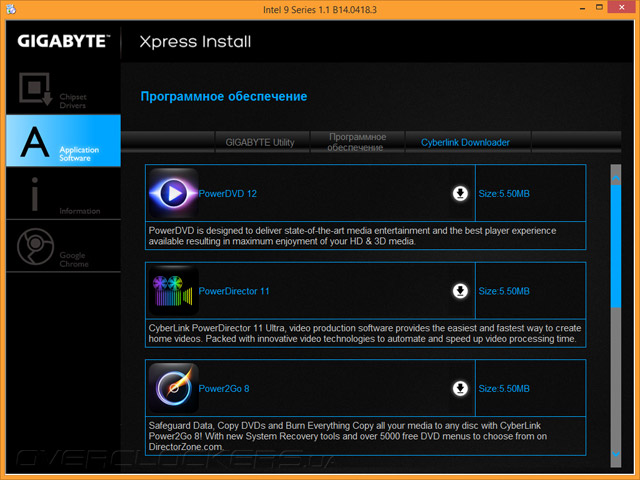
Task: Open the Information section
Action: [x=63, y=193]
